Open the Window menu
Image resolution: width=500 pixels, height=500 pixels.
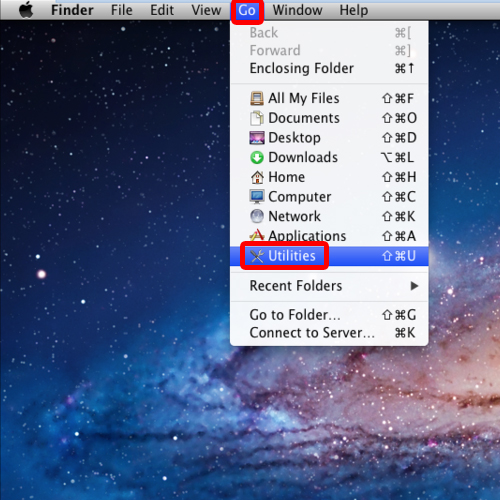297,10
